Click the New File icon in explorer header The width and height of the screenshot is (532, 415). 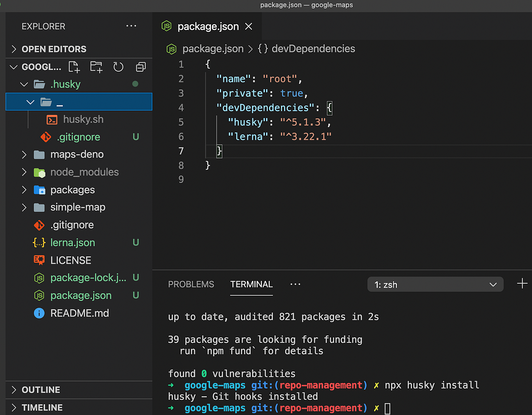point(74,67)
